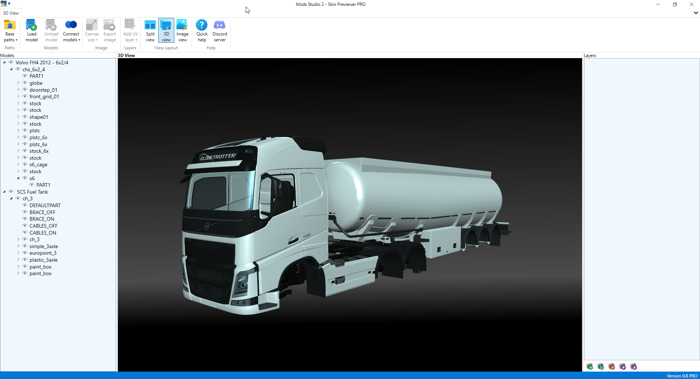Screen dimensions: 700x379
Task: Switch to Image view layout
Action: point(182,31)
